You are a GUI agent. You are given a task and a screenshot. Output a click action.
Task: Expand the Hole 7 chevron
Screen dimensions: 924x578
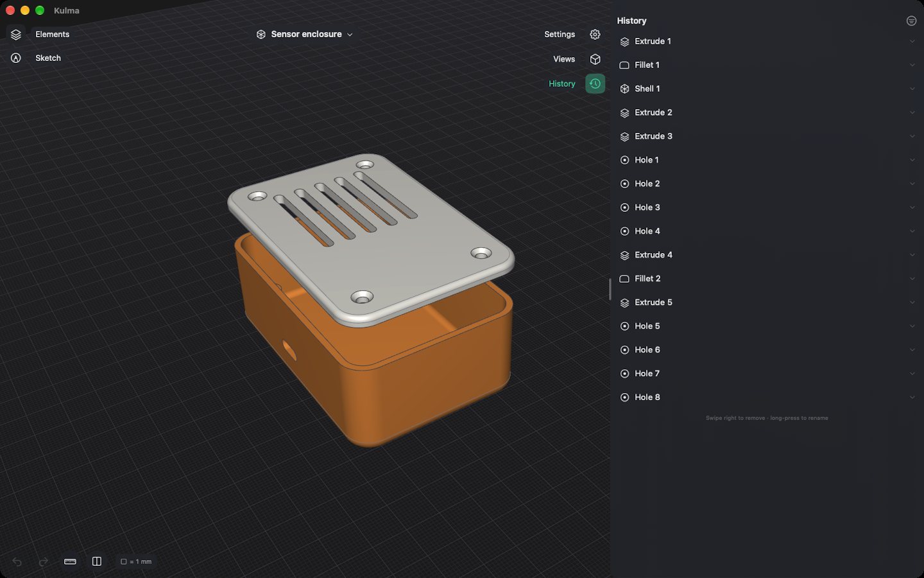[912, 374]
